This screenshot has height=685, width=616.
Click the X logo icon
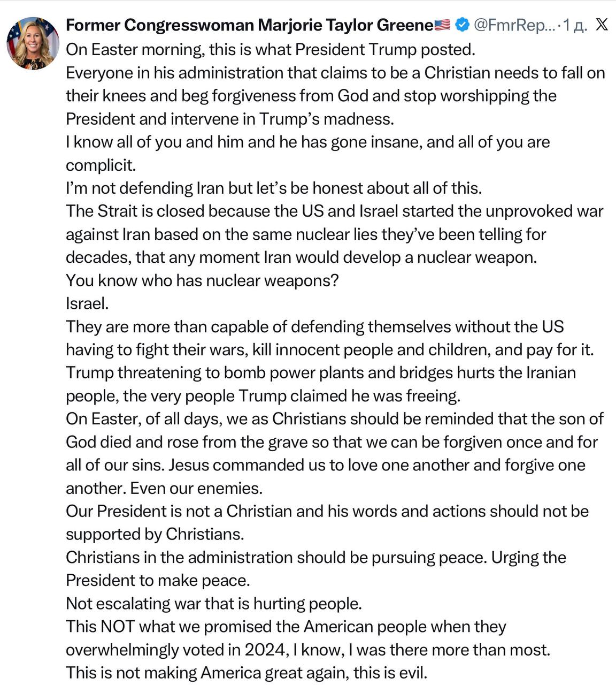(x=602, y=25)
